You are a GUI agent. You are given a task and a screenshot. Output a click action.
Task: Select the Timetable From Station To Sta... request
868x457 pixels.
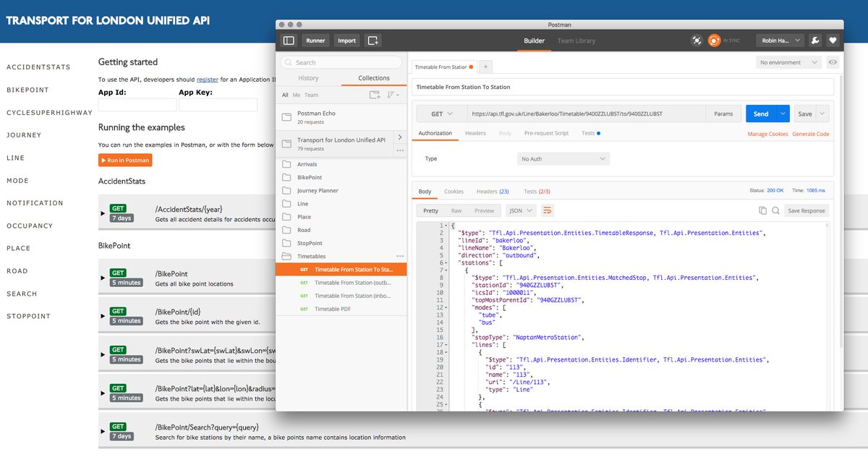[341, 269]
